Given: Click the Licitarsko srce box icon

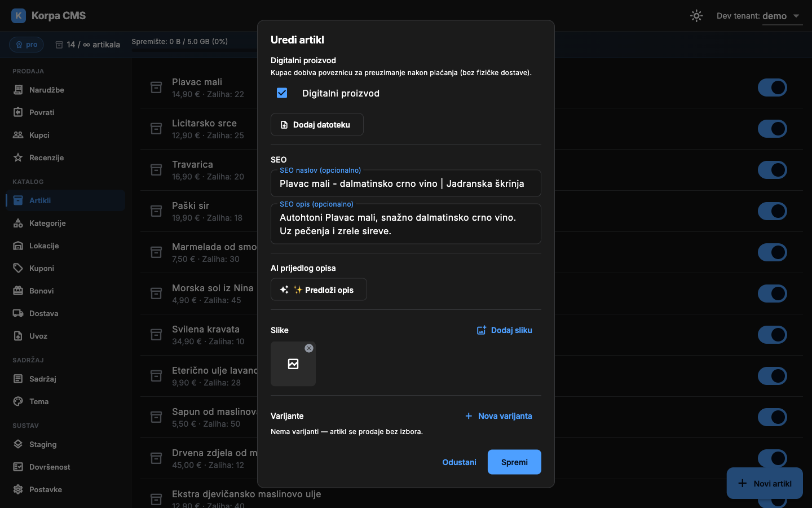Looking at the screenshot, I should click(x=156, y=129).
